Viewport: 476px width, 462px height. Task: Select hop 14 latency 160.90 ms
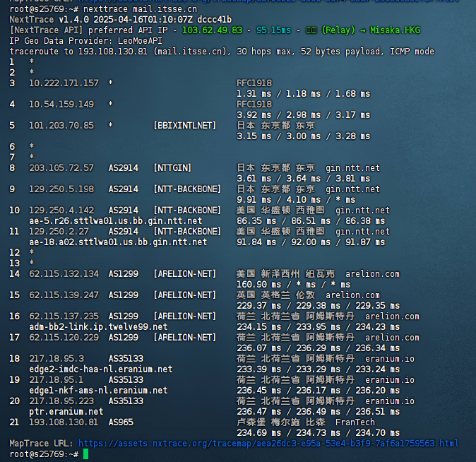[259, 284]
